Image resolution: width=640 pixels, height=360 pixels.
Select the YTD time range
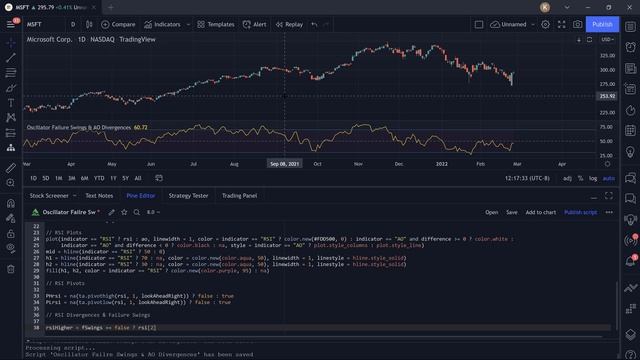tap(99, 178)
